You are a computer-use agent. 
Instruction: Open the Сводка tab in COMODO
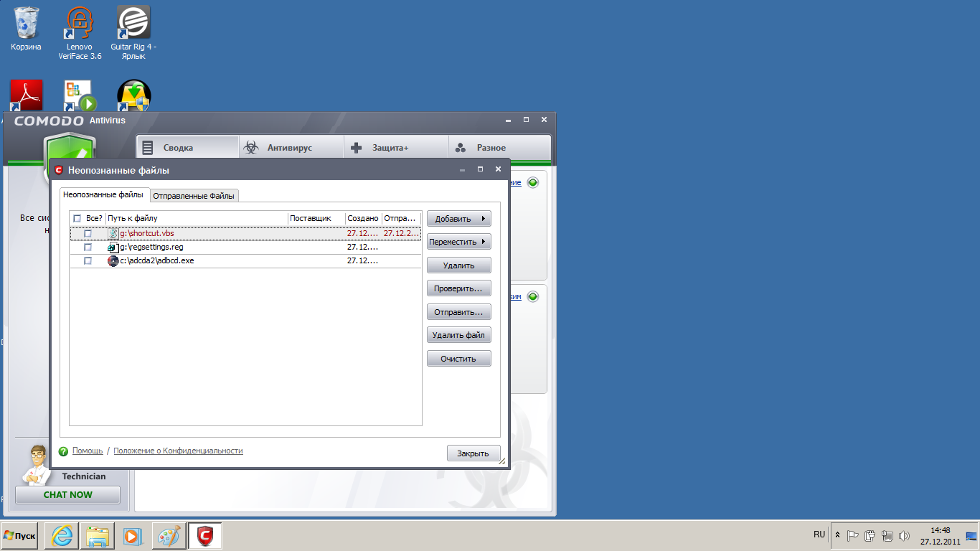click(x=187, y=148)
